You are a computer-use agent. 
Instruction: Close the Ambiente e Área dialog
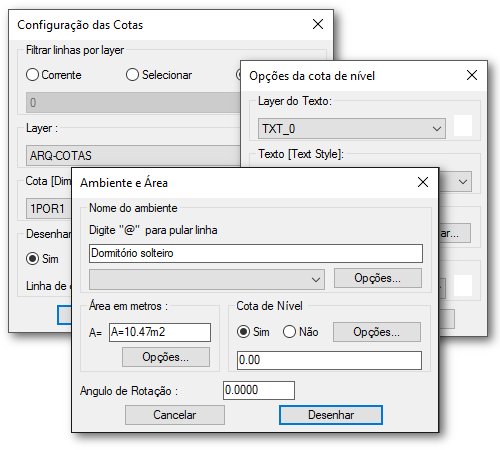[423, 182]
